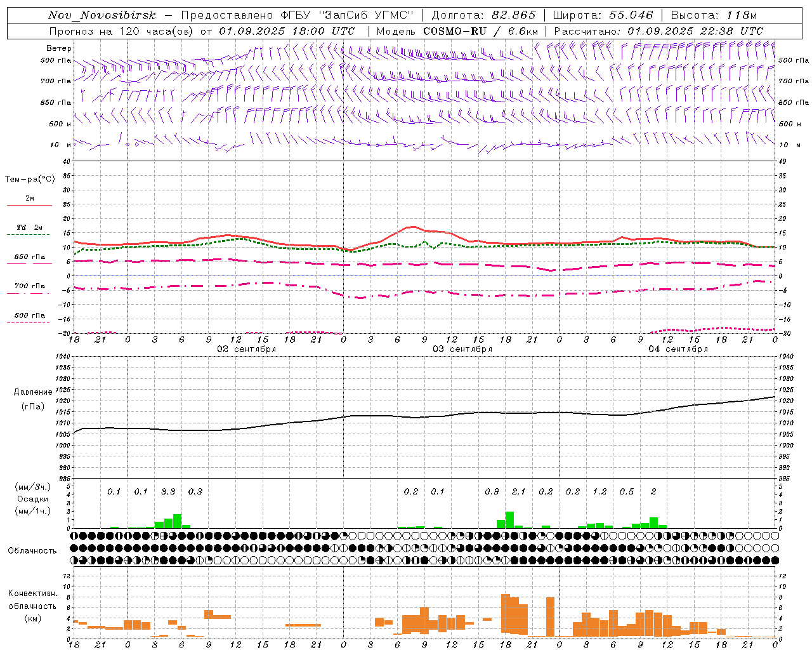
Task: Select the 500 м wind level label on left
Action: click(x=60, y=124)
